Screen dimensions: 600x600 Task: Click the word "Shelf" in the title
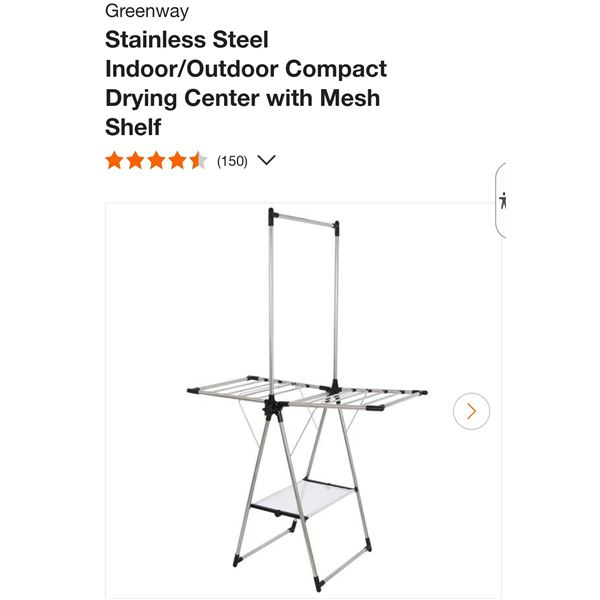[133, 126]
